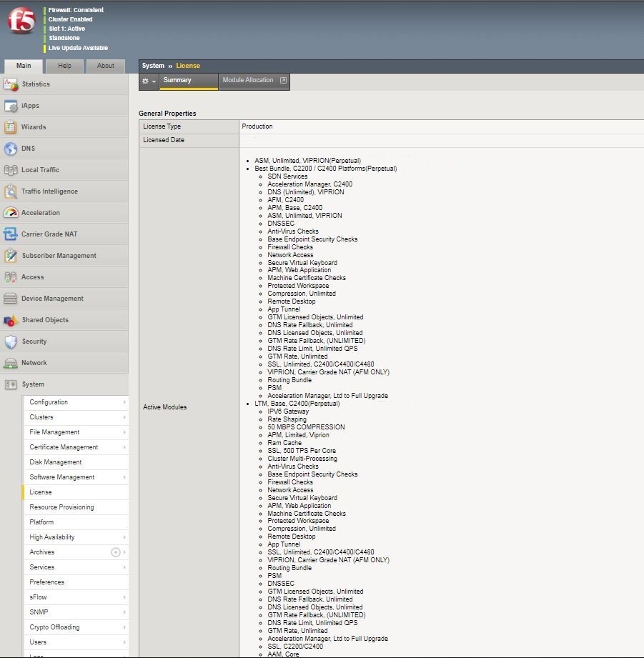Expand the Software Management submenu
This screenshot has width=644, height=658.
click(x=124, y=477)
